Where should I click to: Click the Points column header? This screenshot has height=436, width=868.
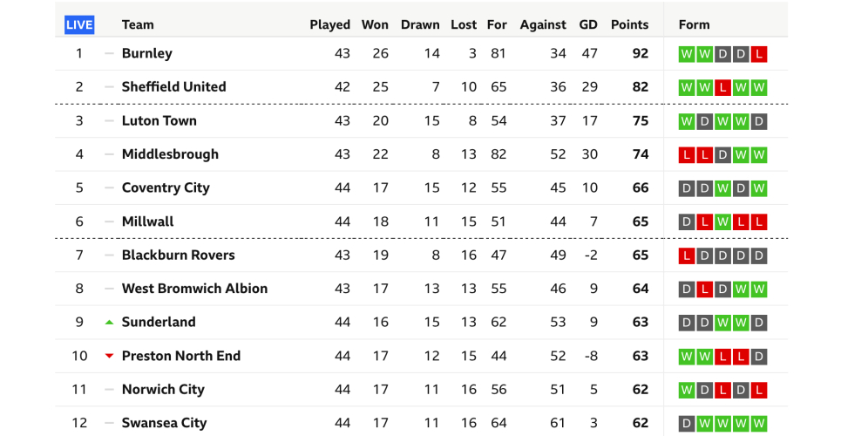coord(629,24)
